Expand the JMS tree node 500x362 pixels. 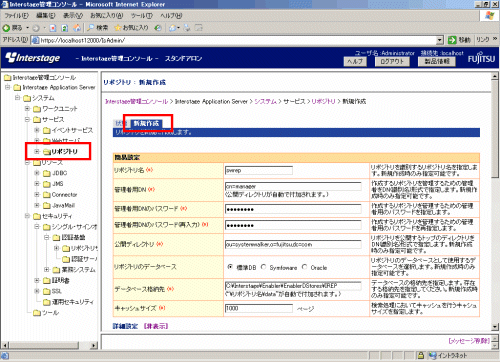click(x=37, y=184)
